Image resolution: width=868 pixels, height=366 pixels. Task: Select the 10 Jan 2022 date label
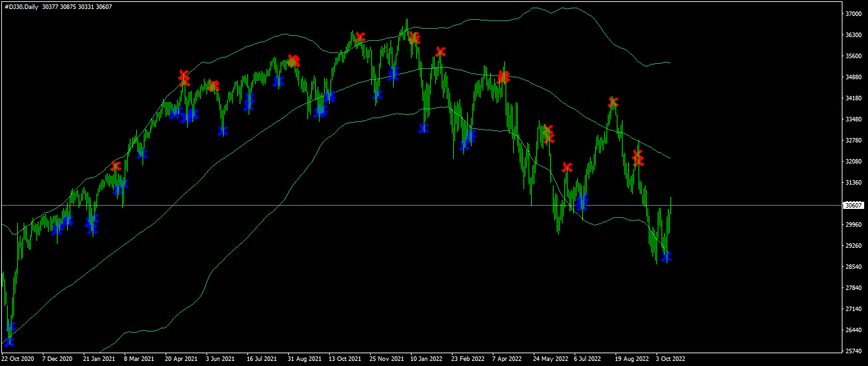click(427, 359)
